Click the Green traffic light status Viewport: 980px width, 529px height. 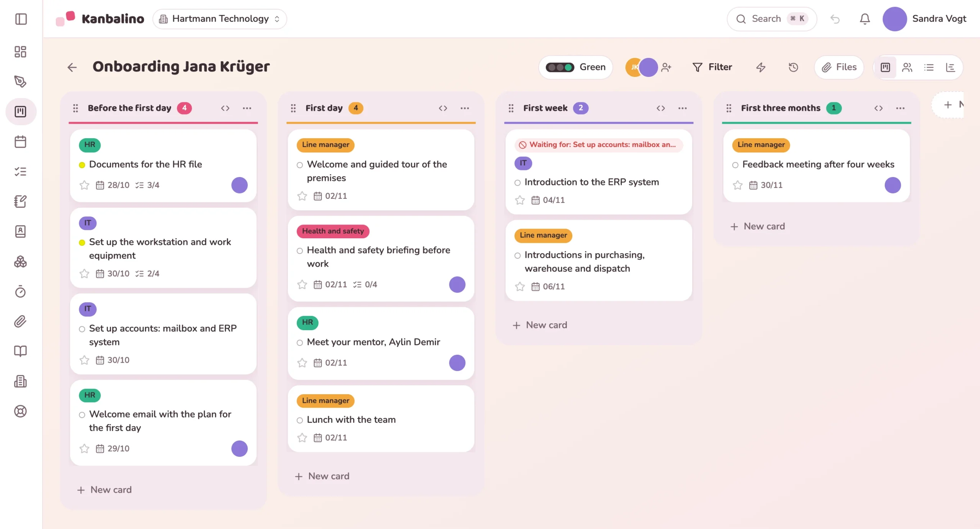(576, 67)
